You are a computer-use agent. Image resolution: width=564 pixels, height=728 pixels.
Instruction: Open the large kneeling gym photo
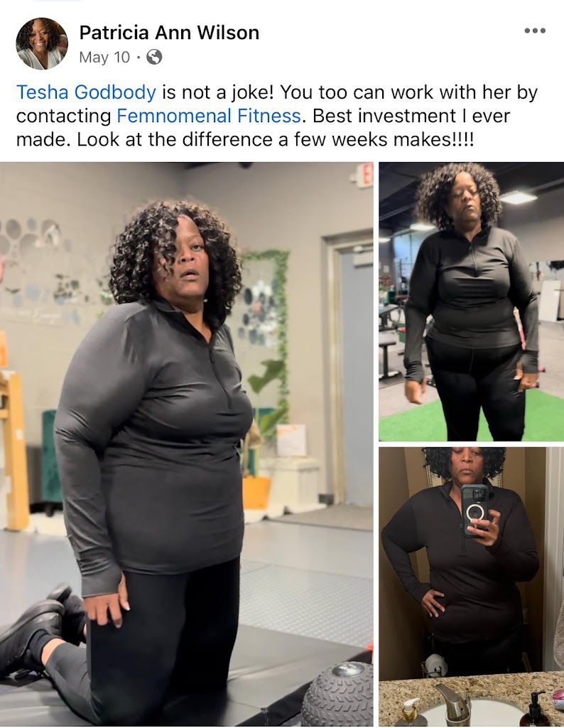pyautogui.click(x=186, y=444)
